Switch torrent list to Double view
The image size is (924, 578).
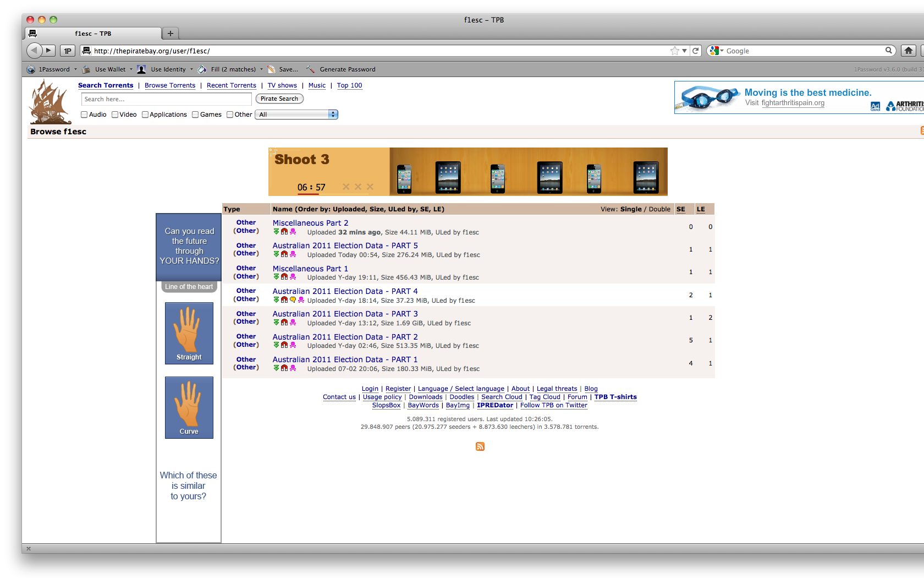tap(659, 209)
